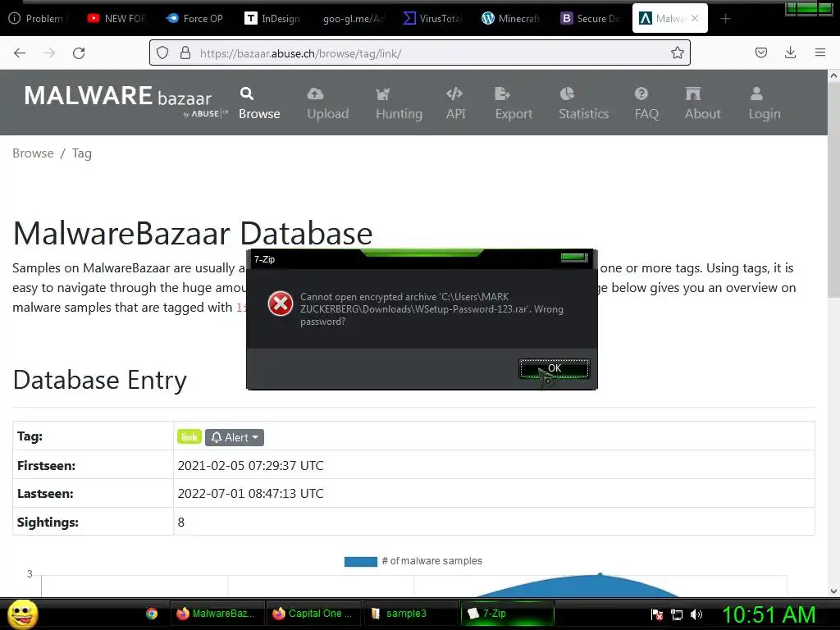Switch to the InDesign tab

click(x=273, y=18)
